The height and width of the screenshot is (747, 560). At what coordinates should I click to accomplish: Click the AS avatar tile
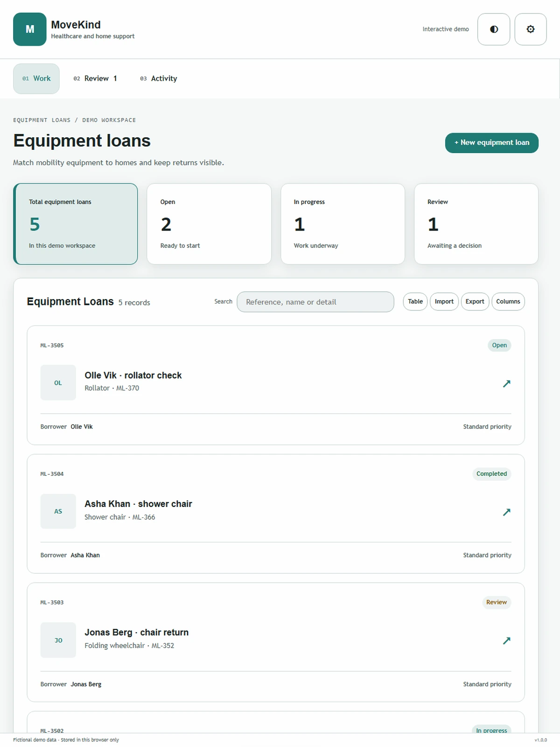[58, 511]
